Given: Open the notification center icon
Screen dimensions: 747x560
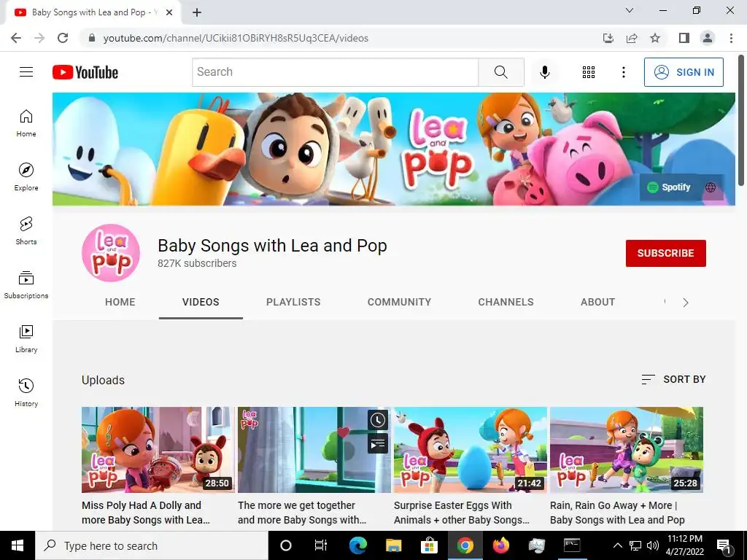Looking at the screenshot, I should pyautogui.click(x=724, y=545).
